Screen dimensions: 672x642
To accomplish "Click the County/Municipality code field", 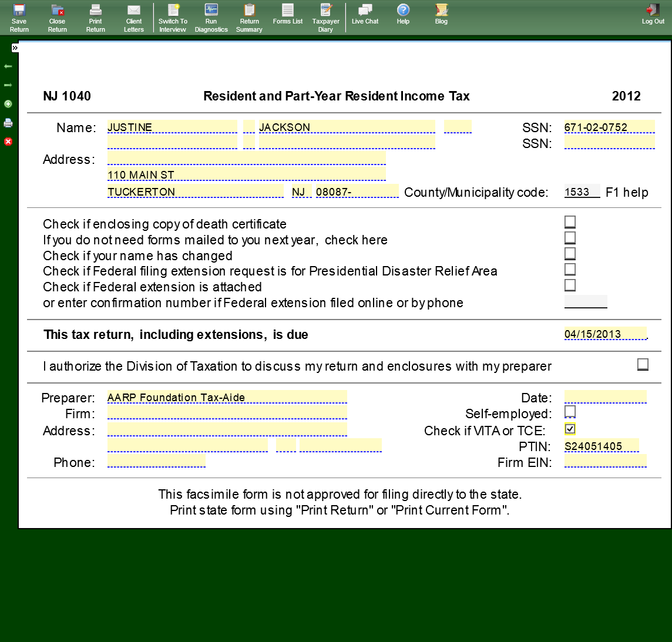I will [582, 192].
